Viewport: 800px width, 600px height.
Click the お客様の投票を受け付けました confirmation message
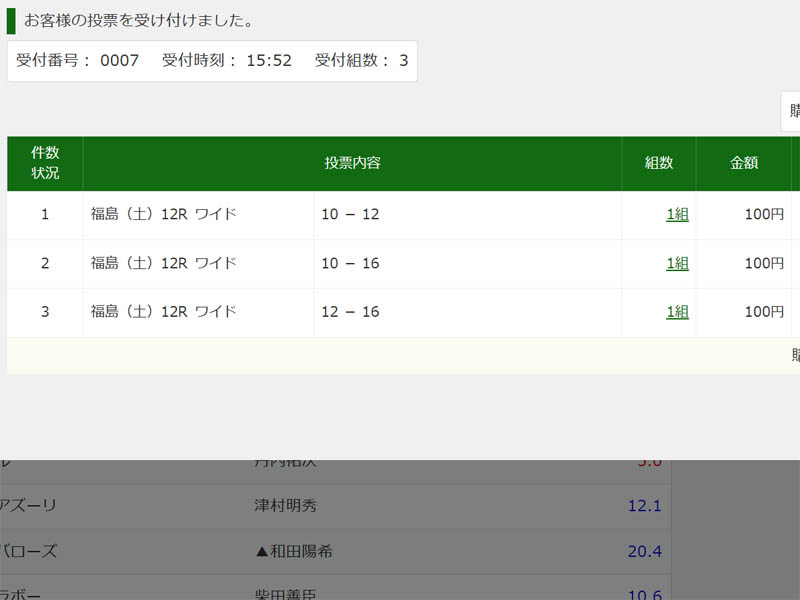pos(138,20)
